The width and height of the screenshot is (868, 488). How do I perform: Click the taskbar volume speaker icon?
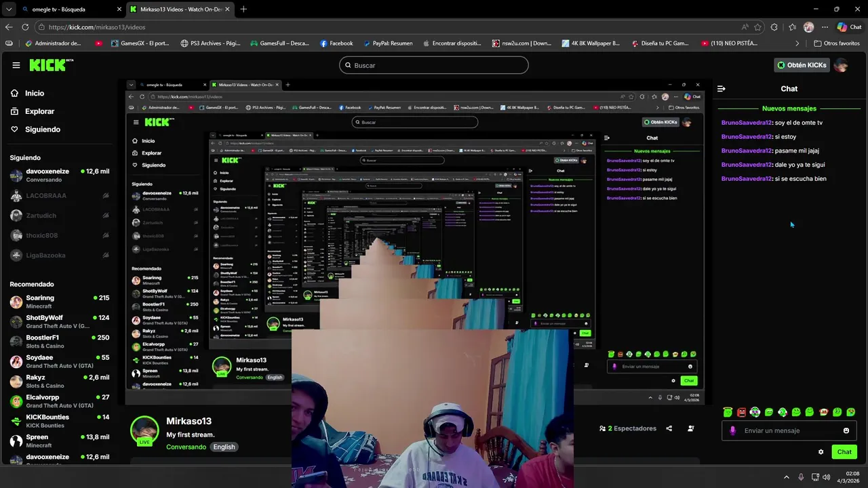(827, 477)
